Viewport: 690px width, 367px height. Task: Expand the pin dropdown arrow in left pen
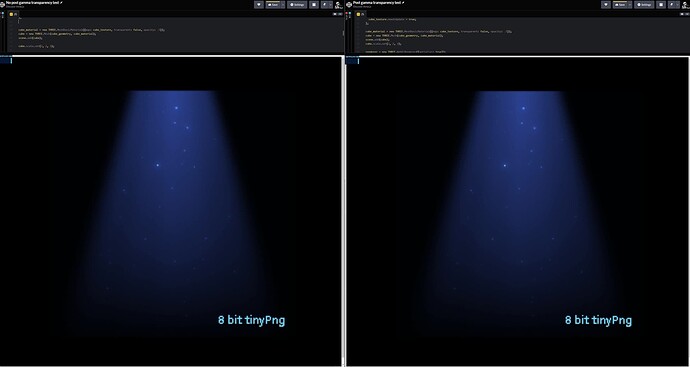coord(330,4)
